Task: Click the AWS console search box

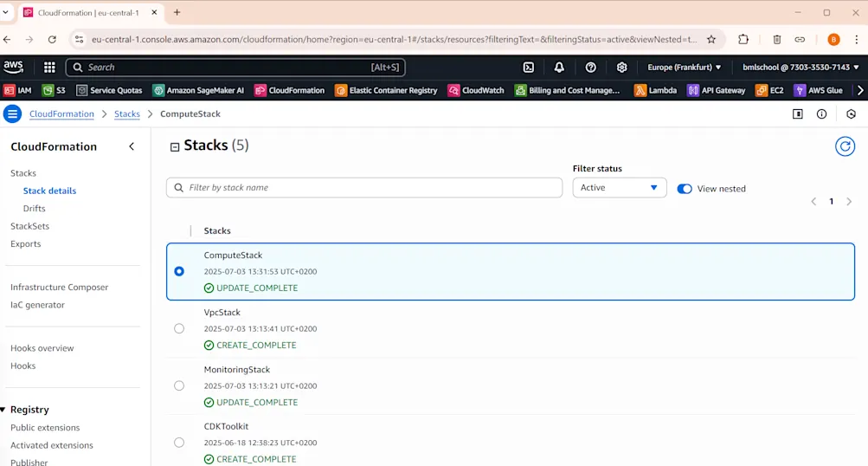Action: (235, 67)
